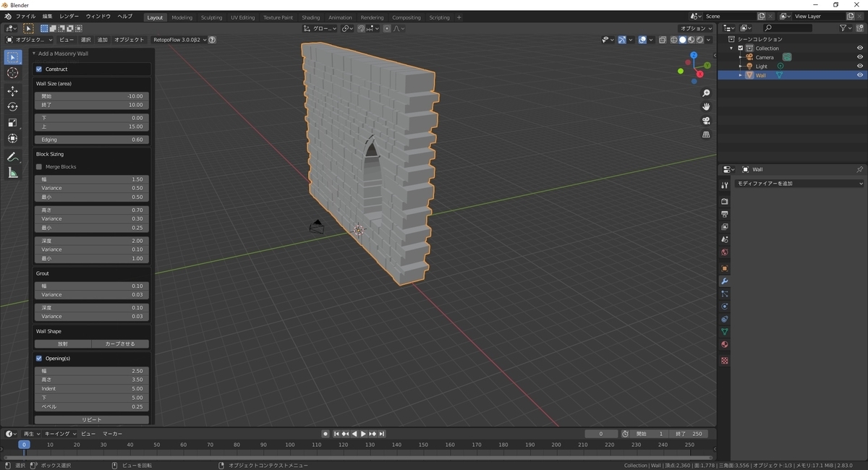Open the Object properties tab
Viewport: 868px width, 470px height.
click(724, 268)
